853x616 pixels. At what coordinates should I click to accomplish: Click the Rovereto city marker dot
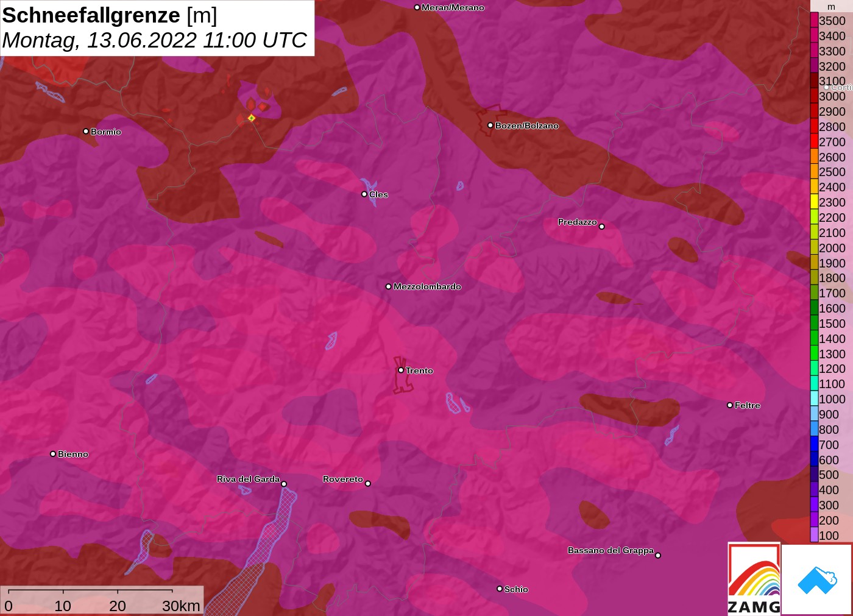tap(367, 484)
